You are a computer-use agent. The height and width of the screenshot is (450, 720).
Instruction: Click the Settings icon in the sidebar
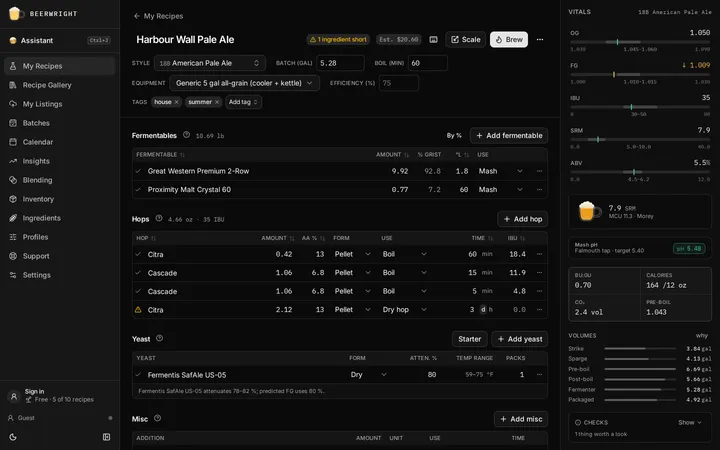(13, 275)
